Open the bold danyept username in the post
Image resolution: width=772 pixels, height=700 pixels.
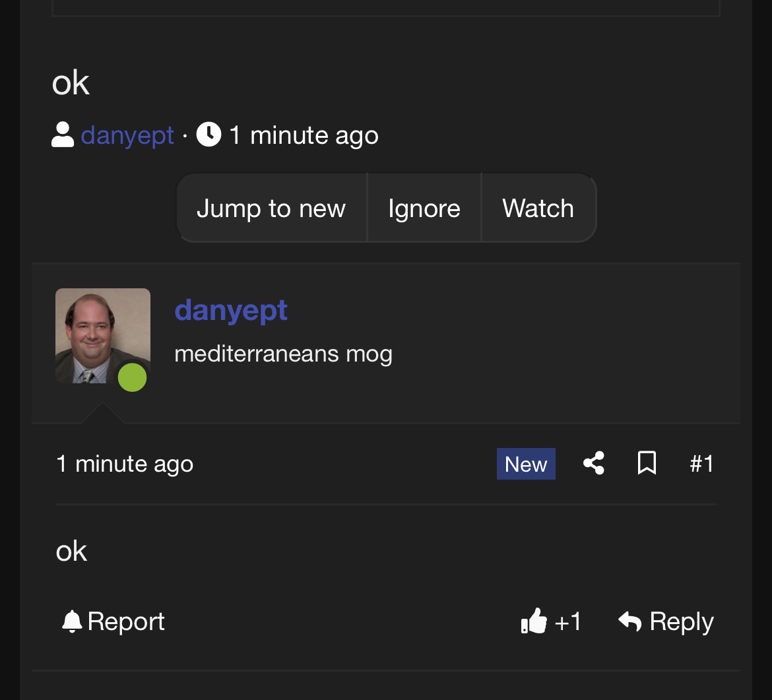coord(231,309)
